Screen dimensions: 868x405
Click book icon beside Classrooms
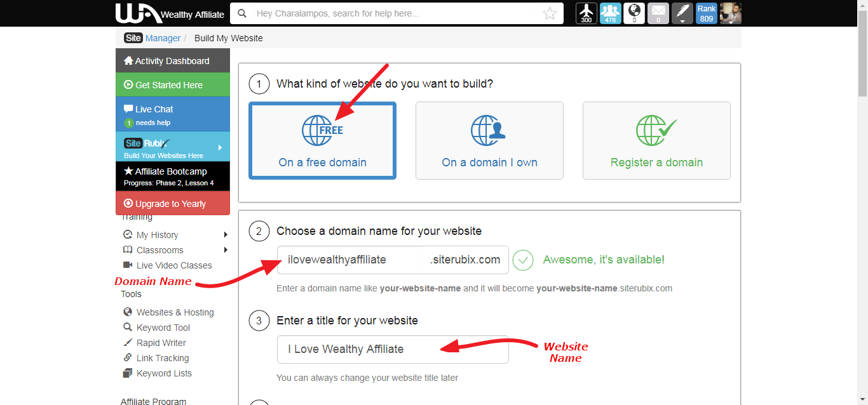tap(128, 249)
